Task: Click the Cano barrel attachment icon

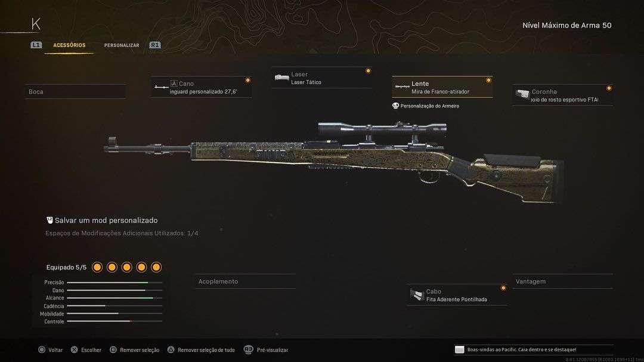Action: click(x=162, y=87)
